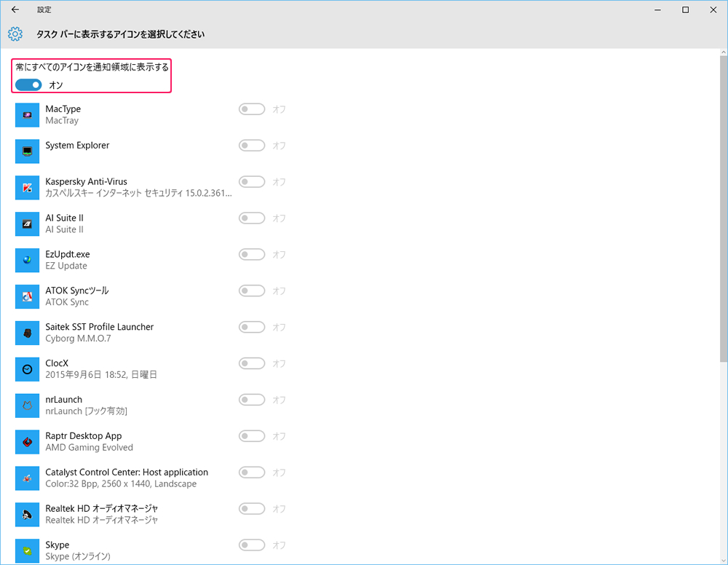Screen dimensions: 728x565
Task: Click the ATOK Sync tool icon
Action: (27, 296)
